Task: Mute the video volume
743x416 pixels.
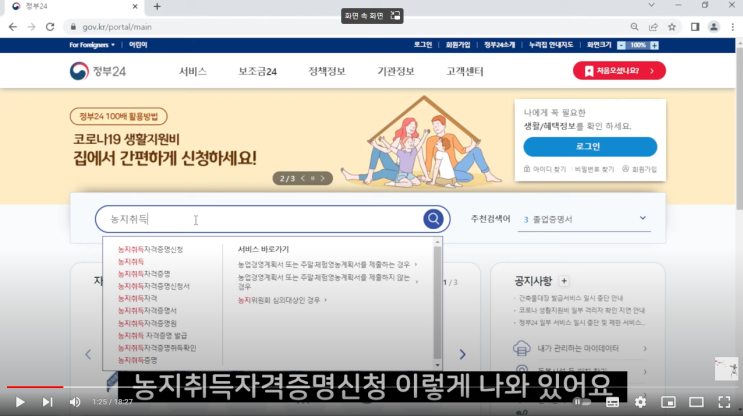Action: pyautogui.click(x=75, y=402)
